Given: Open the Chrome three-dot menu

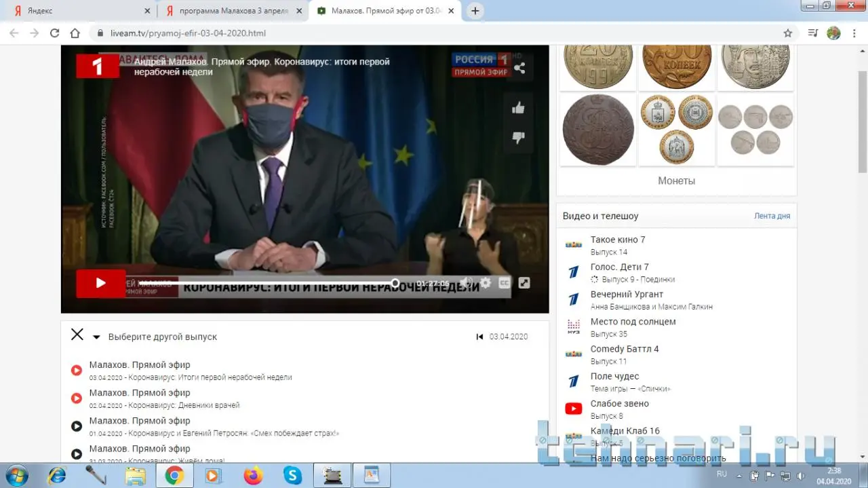Looking at the screenshot, I should pyautogui.click(x=854, y=33).
